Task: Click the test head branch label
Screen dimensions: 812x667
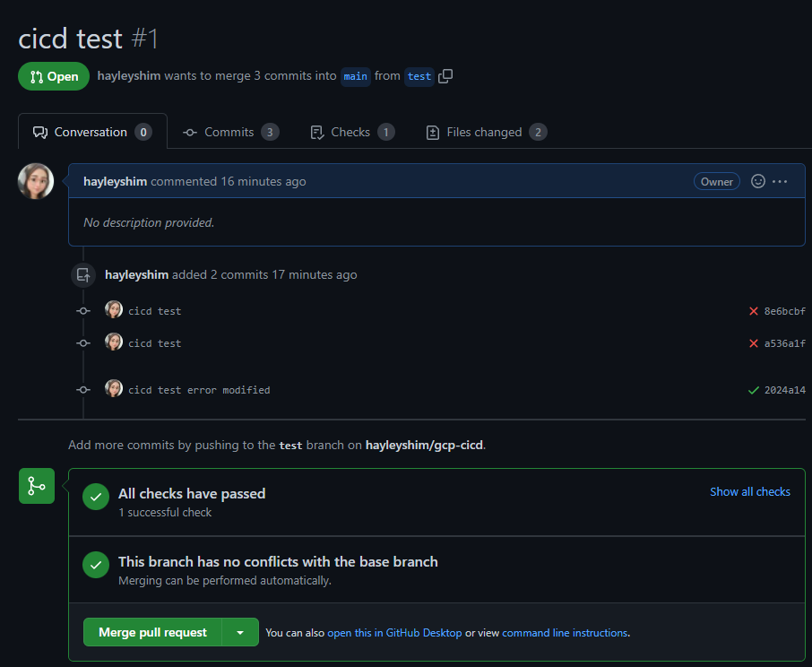Action: (419, 76)
